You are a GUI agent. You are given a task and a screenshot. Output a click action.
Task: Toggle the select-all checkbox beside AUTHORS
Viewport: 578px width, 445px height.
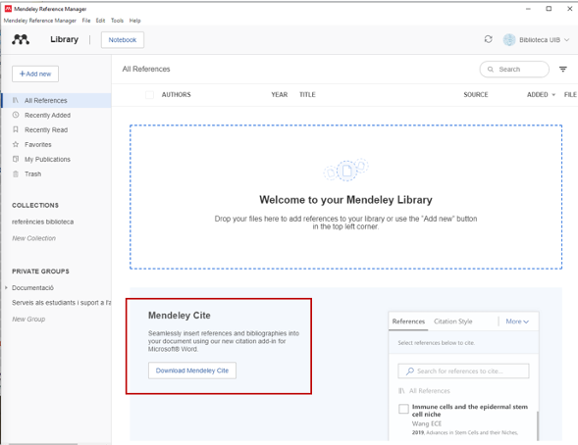(149, 95)
